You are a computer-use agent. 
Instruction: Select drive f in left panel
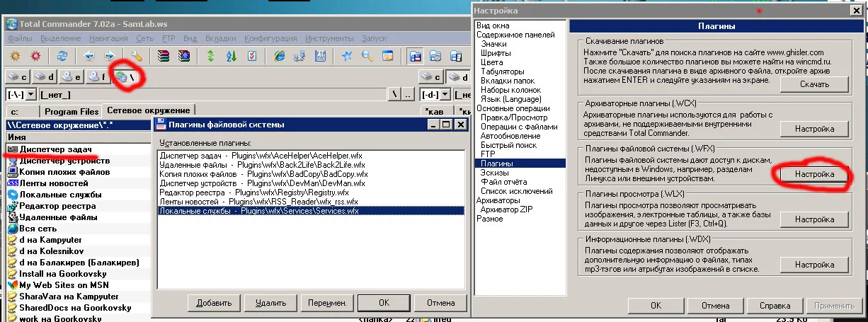pyautogui.click(x=98, y=76)
